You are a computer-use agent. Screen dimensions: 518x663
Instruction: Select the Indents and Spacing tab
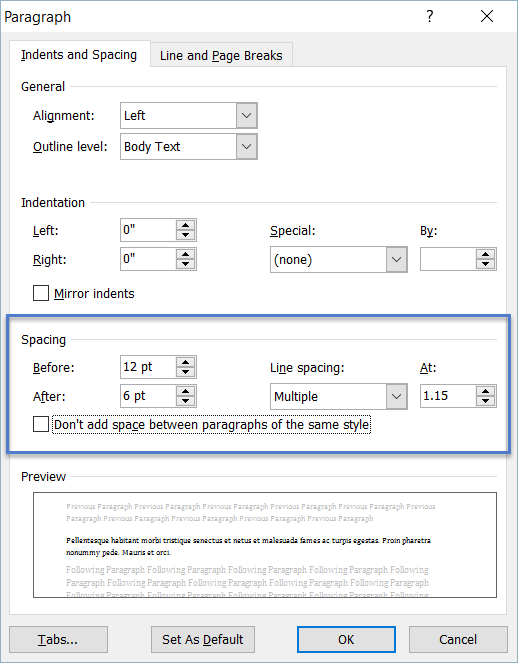tap(79, 55)
